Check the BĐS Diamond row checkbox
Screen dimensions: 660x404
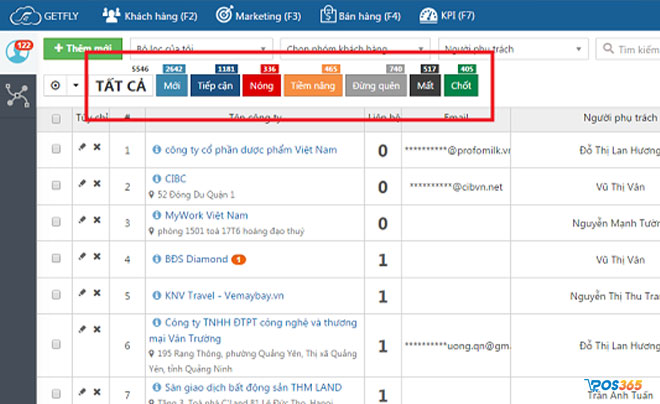(56, 258)
